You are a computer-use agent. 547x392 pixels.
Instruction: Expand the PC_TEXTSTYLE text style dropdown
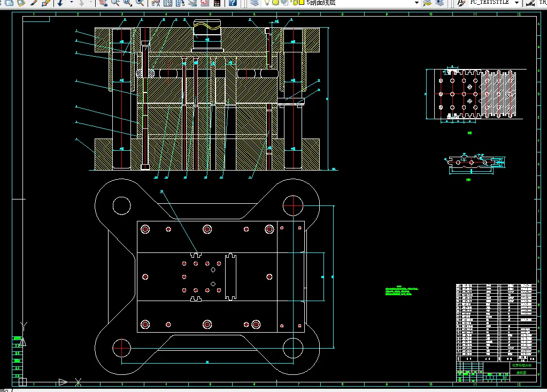(x=517, y=3)
